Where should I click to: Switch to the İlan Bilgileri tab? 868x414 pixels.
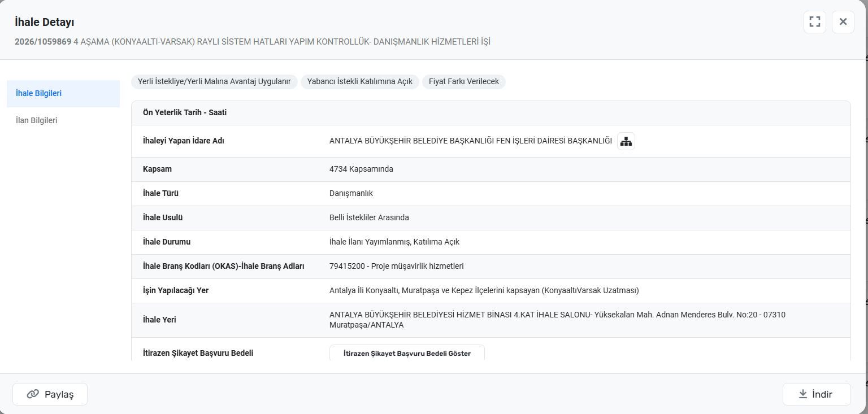63,120
